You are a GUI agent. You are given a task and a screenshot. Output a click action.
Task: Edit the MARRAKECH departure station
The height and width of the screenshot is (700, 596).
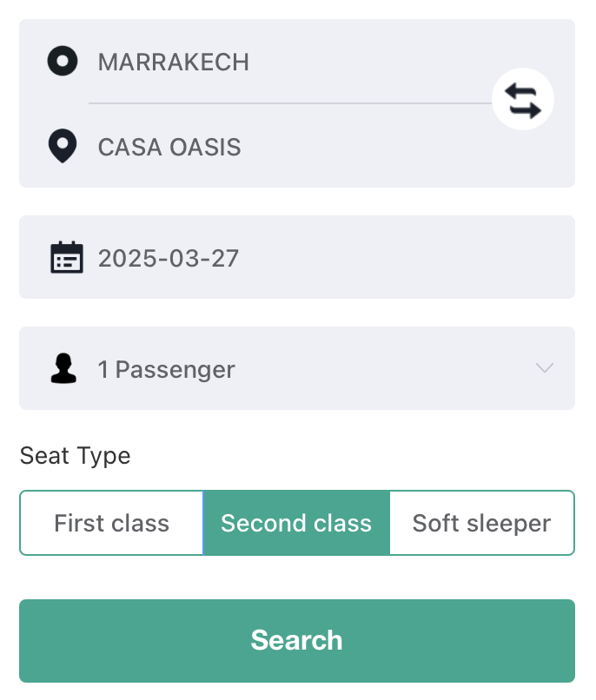174,62
